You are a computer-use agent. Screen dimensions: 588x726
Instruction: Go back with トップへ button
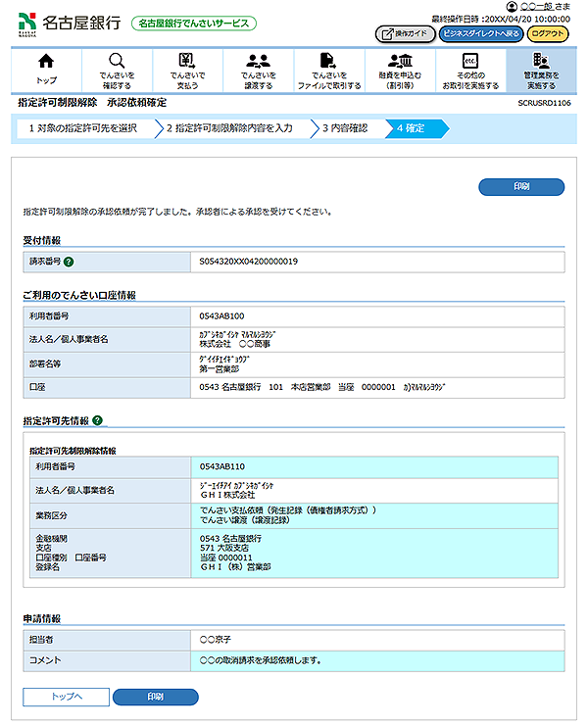(66, 697)
